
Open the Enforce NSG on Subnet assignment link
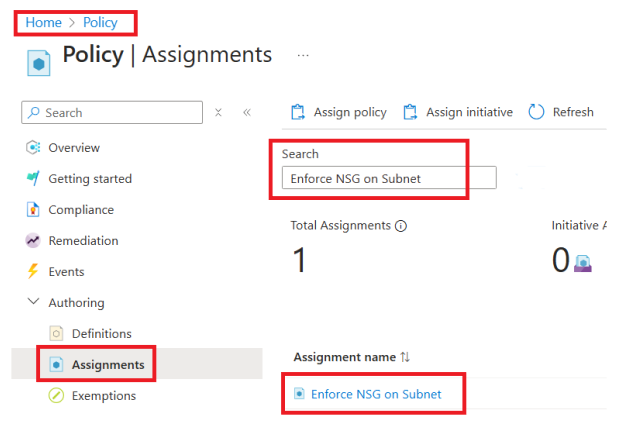[376, 395]
